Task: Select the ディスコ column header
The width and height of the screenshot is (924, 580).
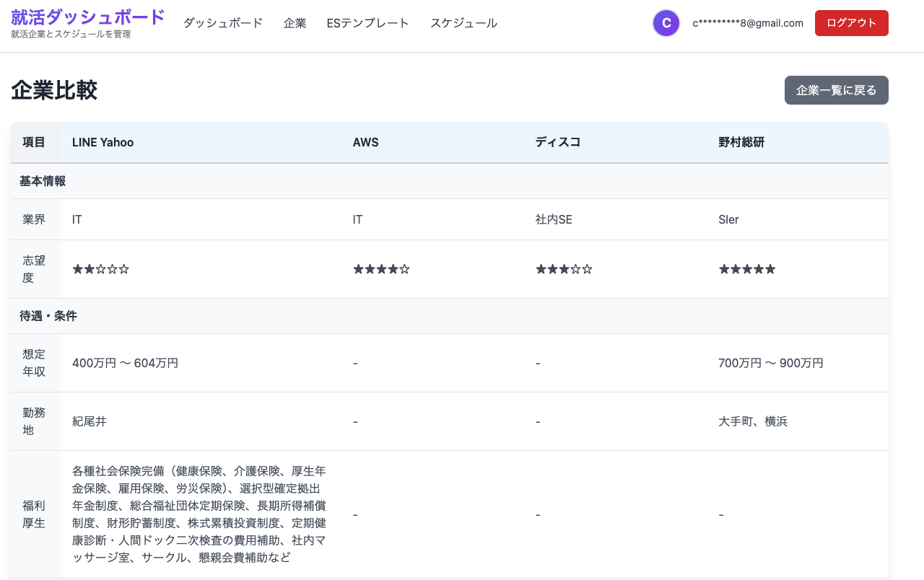Action: 557,142
